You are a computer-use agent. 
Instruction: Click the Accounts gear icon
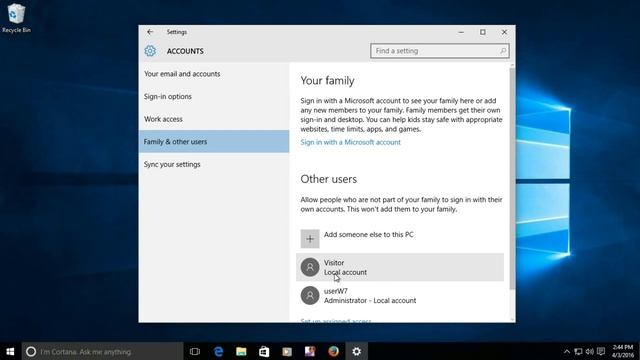click(x=150, y=51)
